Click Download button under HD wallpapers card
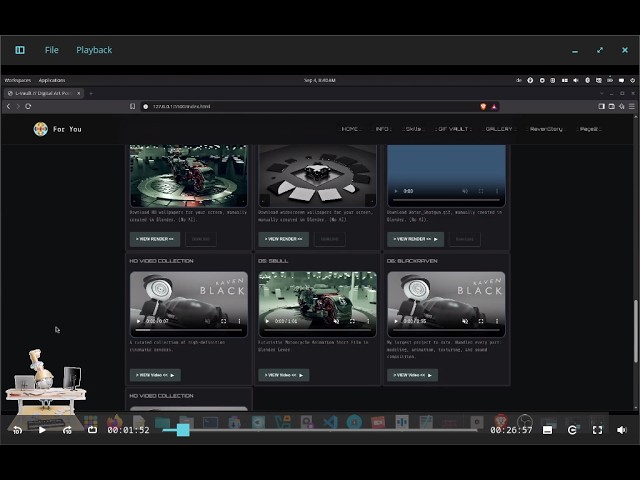This screenshot has width=640, height=480. 201,239
